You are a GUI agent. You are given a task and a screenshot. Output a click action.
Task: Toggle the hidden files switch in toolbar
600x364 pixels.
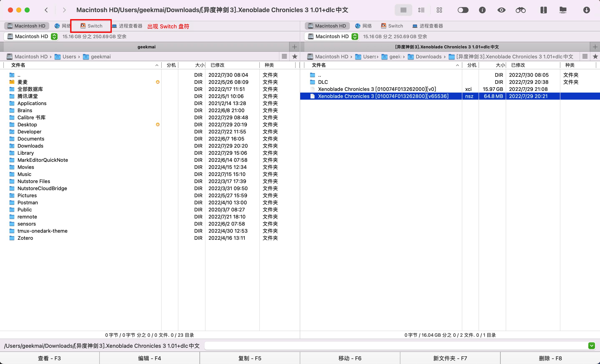[463, 10]
